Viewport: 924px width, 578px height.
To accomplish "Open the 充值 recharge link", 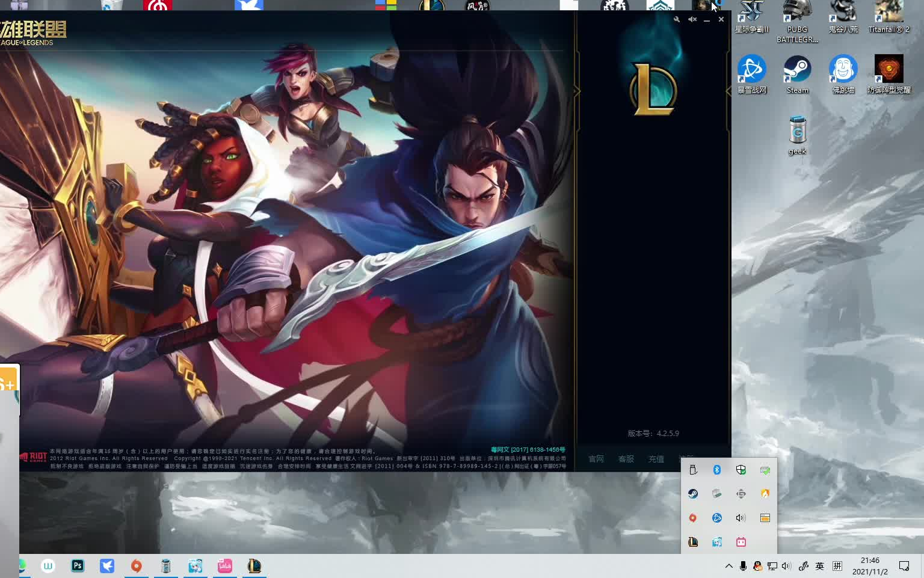I will click(x=656, y=459).
